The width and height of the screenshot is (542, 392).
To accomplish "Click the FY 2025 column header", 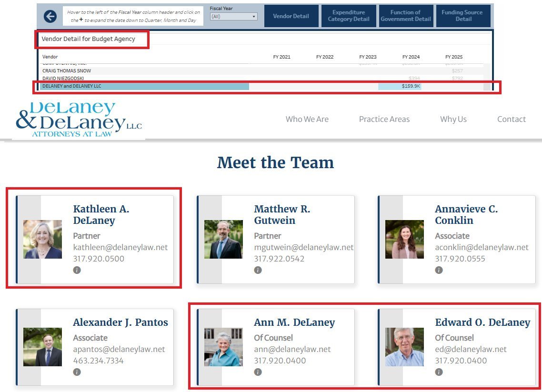I will pos(454,57).
